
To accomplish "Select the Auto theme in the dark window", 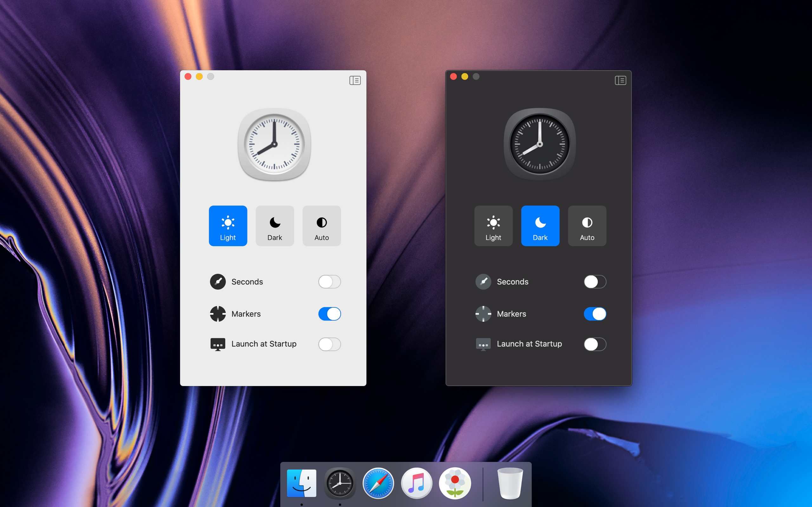I will pyautogui.click(x=587, y=226).
